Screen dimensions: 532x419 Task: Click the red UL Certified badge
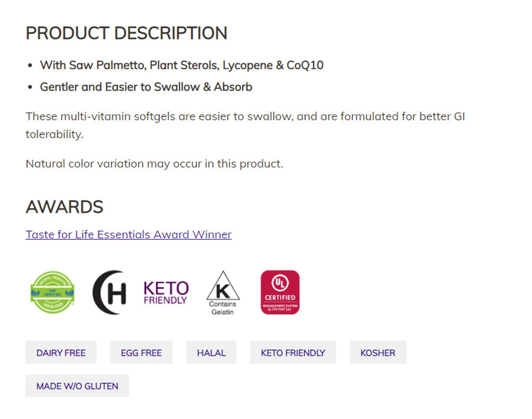coord(280,292)
